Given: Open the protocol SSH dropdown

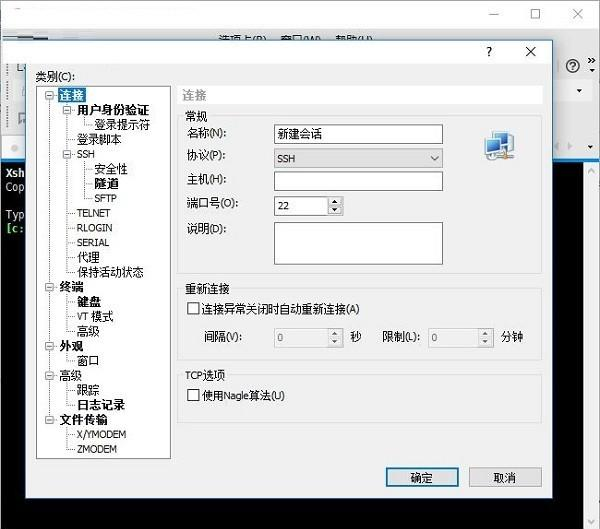Looking at the screenshot, I should [358, 158].
